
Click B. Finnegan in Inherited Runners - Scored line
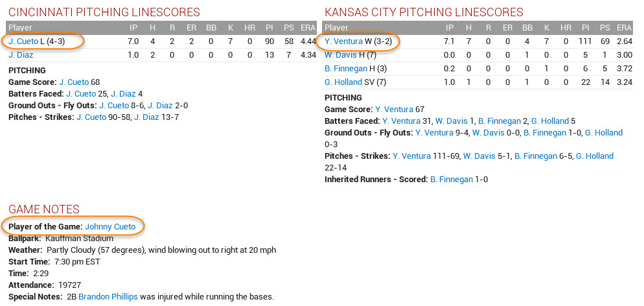click(x=452, y=180)
